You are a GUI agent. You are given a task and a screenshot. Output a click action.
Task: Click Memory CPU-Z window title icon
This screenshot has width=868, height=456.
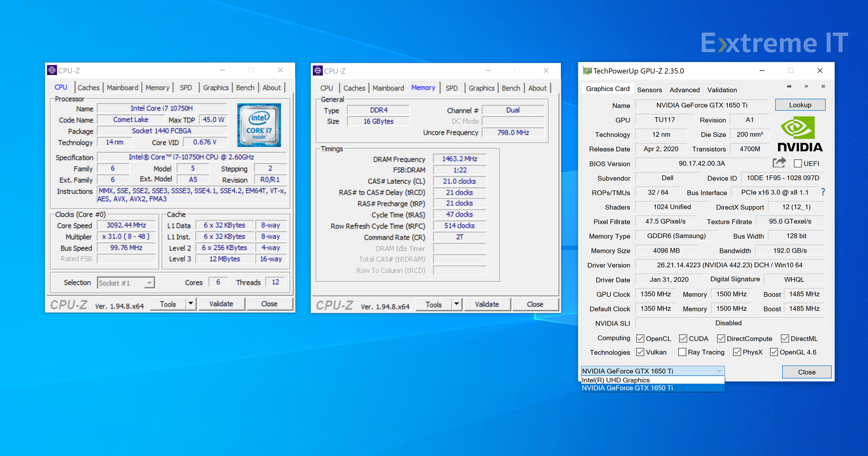tap(318, 71)
